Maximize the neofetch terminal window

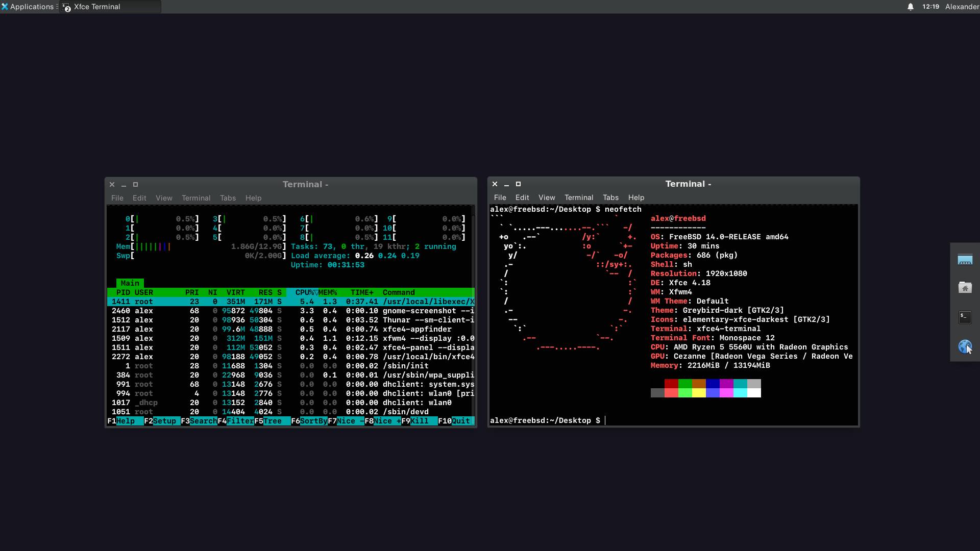click(x=518, y=184)
